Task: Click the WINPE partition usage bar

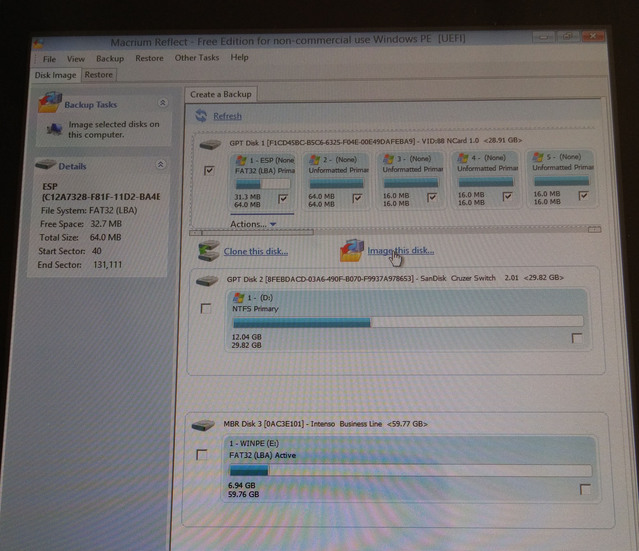Action: pyautogui.click(x=410, y=471)
